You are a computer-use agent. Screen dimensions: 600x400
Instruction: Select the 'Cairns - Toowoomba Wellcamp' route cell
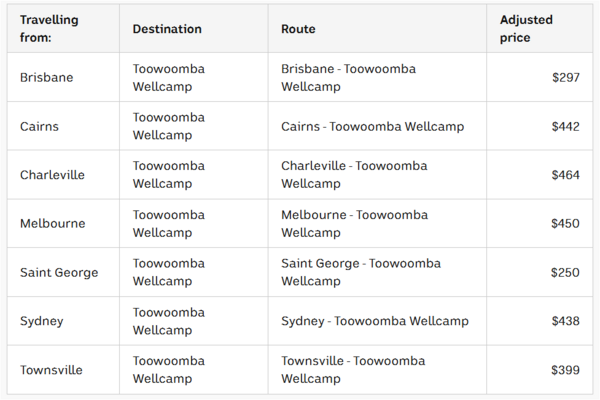click(x=372, y=127)
